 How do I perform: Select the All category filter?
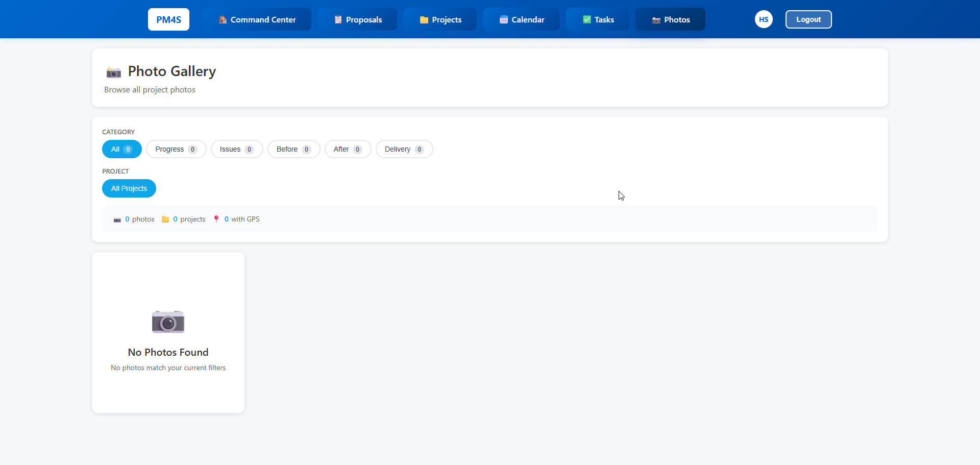tap(121, 149)
